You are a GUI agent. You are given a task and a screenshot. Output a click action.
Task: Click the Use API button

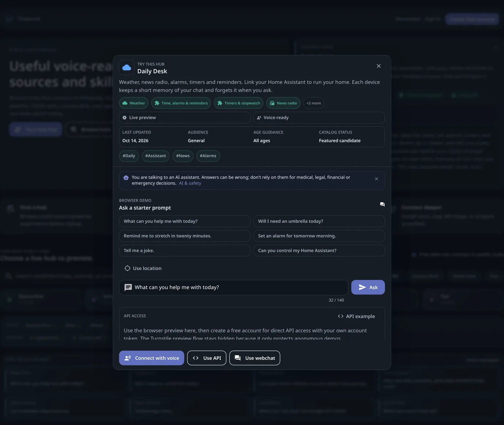(x=207, y=358)
